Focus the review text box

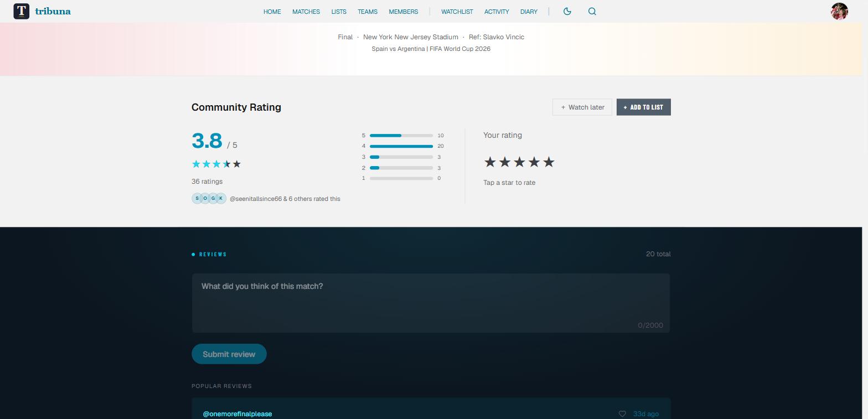click(x=431, y=303)
